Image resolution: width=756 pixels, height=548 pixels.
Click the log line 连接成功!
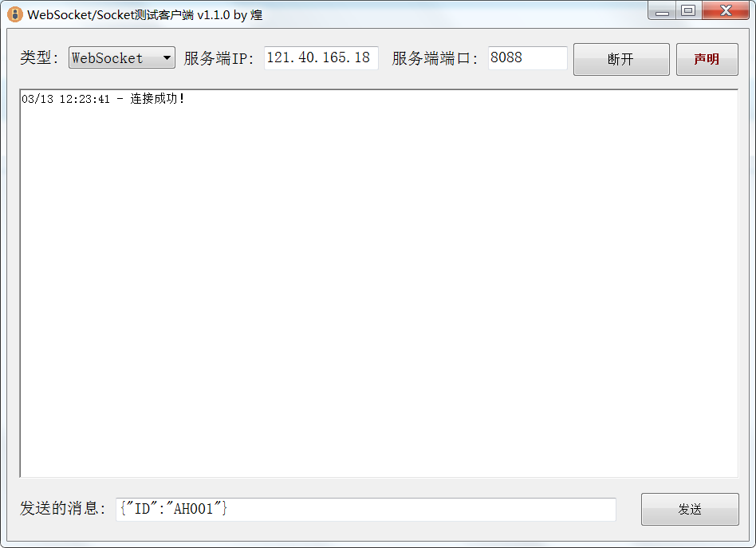click(x=103, y=99)
